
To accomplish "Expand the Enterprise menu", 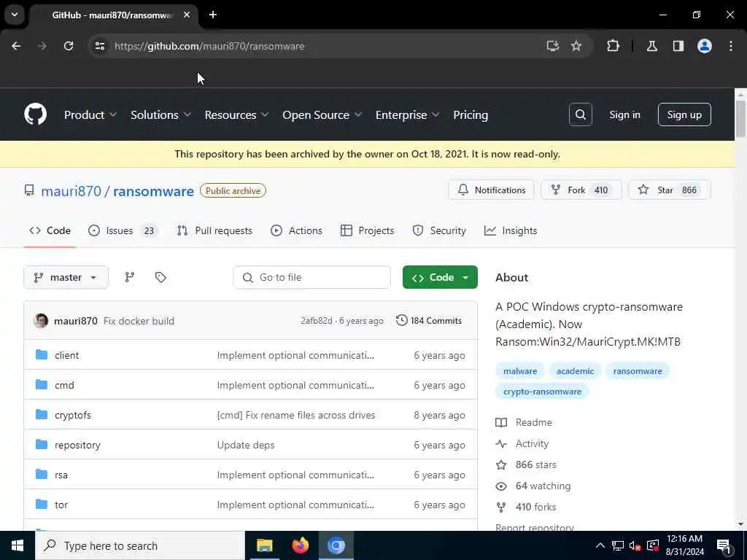I will [x=407, y=114].
